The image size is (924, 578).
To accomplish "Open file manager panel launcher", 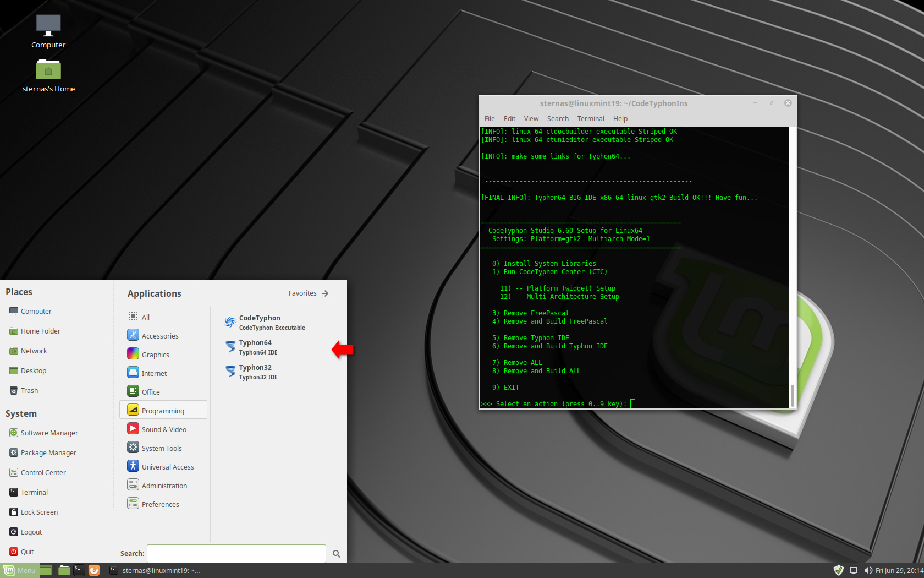I will point(64,570).
